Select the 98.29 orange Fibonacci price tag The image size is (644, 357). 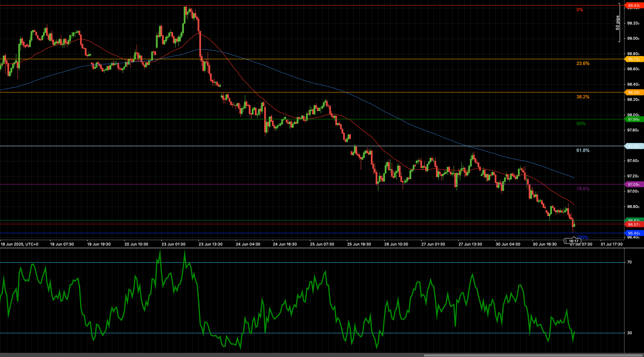[634, 92]
